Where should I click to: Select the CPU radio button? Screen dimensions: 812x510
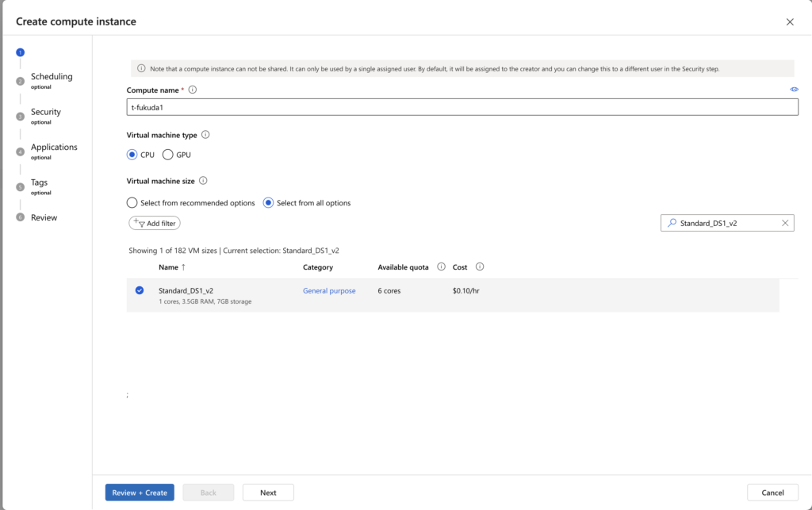132,155
